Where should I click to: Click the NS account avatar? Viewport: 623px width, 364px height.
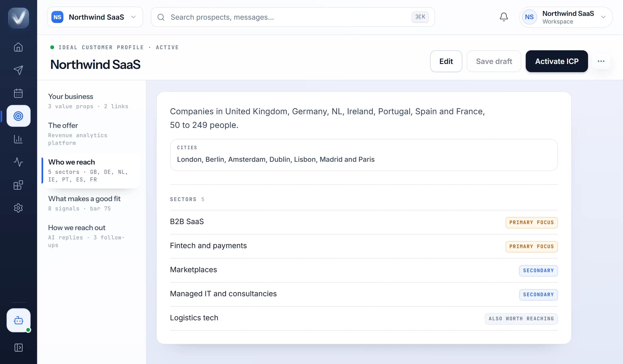529,17
